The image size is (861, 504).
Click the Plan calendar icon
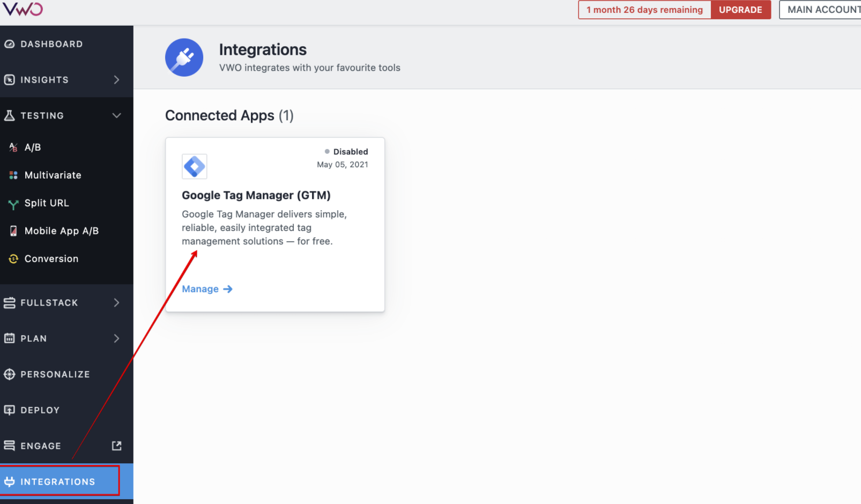point(10,338)
